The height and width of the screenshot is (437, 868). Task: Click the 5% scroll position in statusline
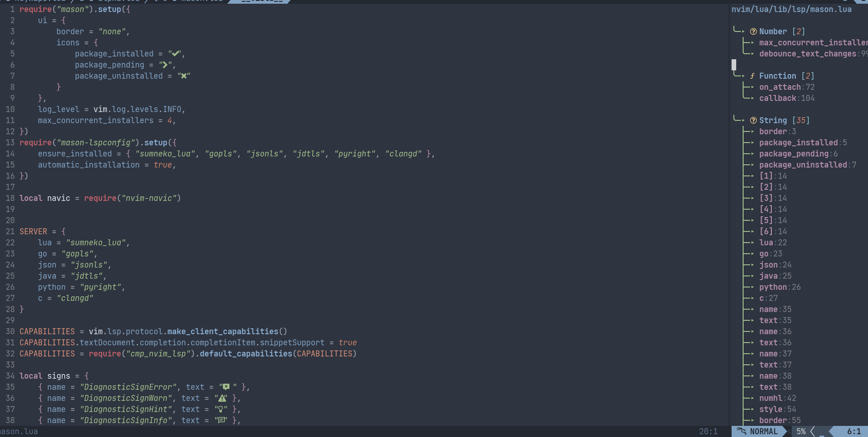click(x=801, y=431)
